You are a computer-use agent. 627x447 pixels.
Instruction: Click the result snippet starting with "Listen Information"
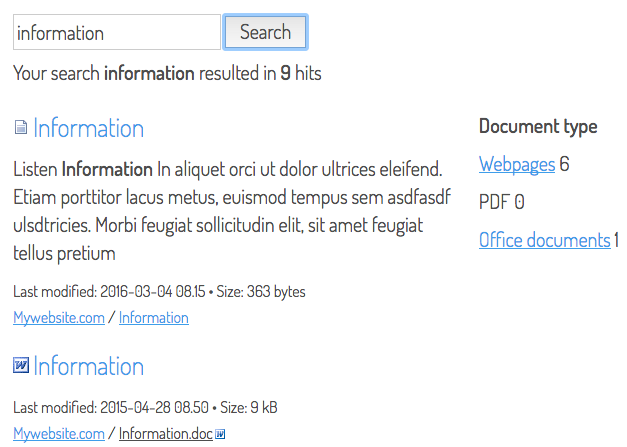232,211
